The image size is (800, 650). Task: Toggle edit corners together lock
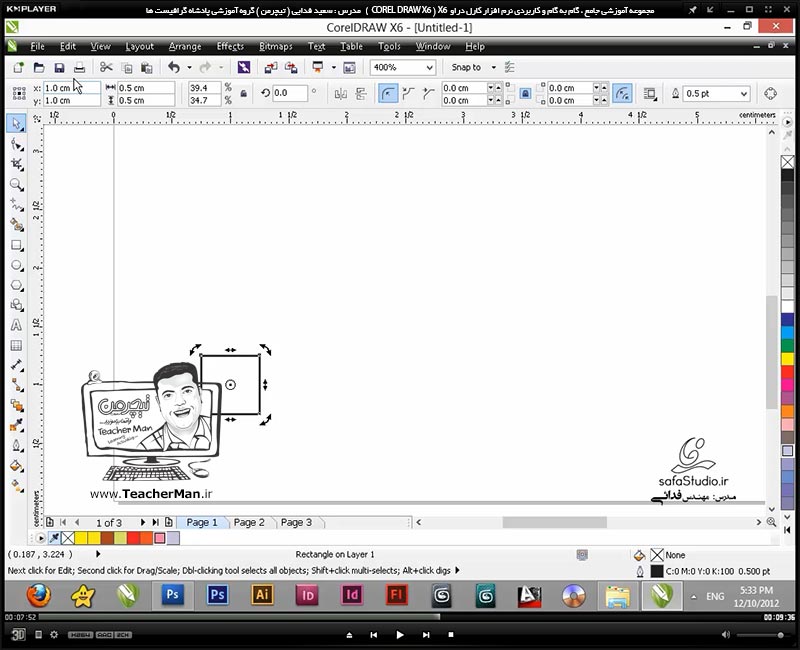pyautogui.click(x=525, y=93)
